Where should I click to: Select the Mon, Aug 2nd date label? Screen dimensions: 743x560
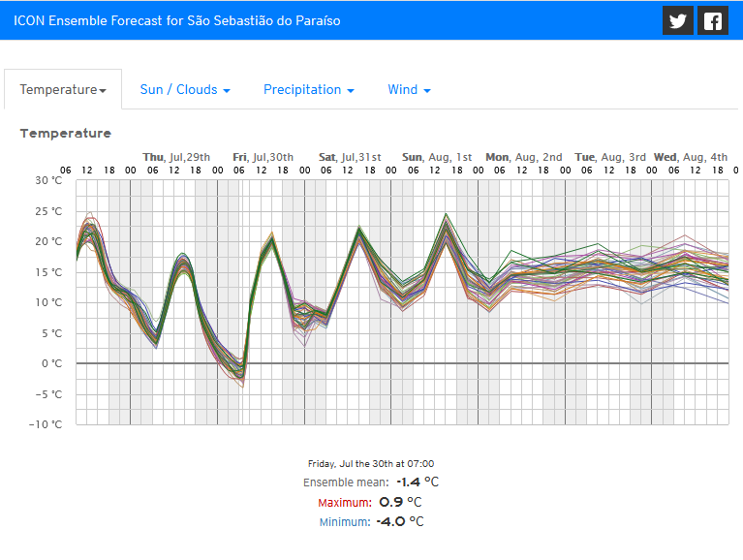(x=524, y=157)
